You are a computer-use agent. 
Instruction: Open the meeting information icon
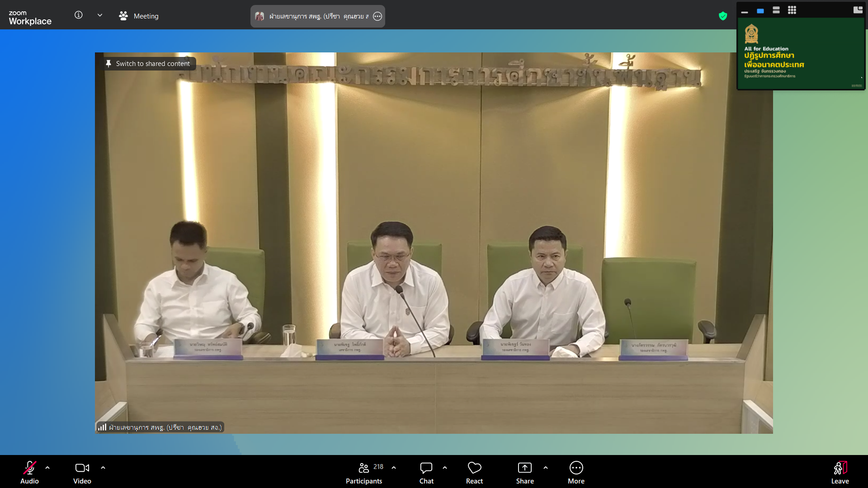pos(79,15)
